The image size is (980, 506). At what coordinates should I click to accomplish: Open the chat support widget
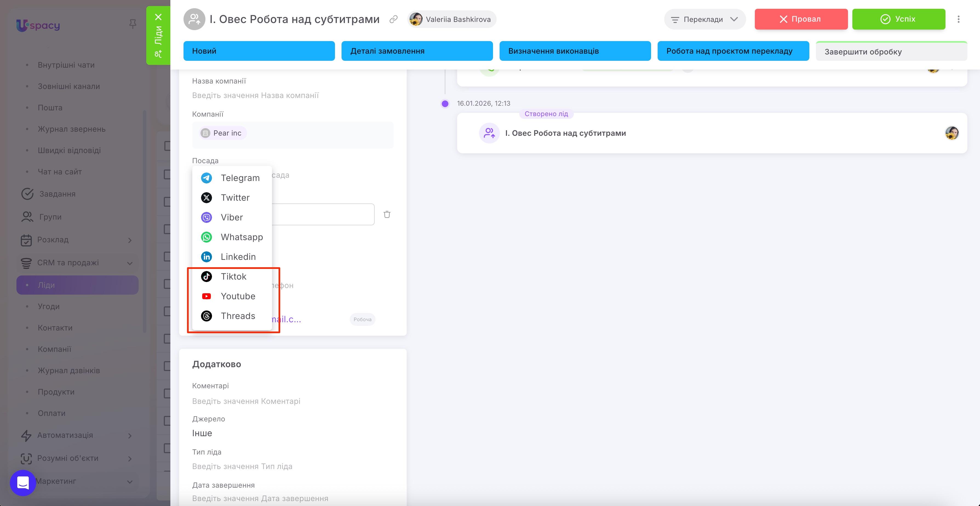pyautogui.click(x=23, y=483)
